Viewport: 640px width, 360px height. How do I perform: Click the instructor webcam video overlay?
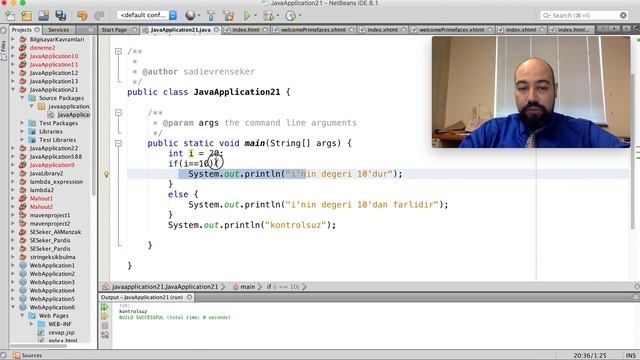click(531, 92)
